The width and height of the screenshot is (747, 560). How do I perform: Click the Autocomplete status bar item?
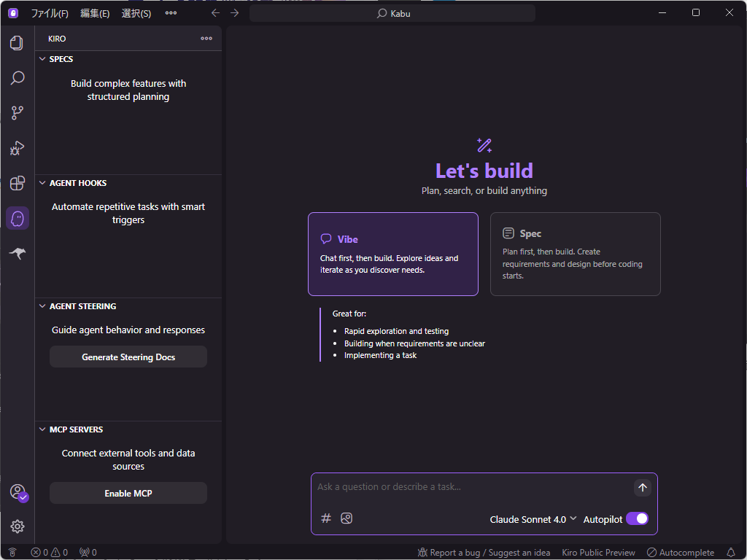tap(681, 553)
